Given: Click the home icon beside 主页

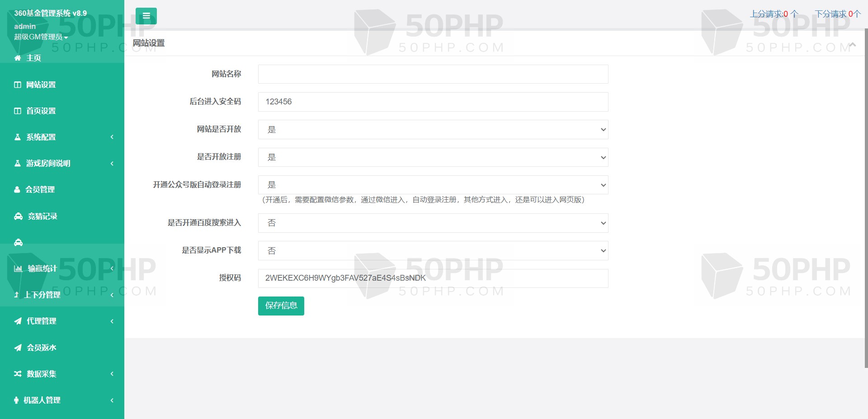Looking at the screenshot, I should 18,58.
